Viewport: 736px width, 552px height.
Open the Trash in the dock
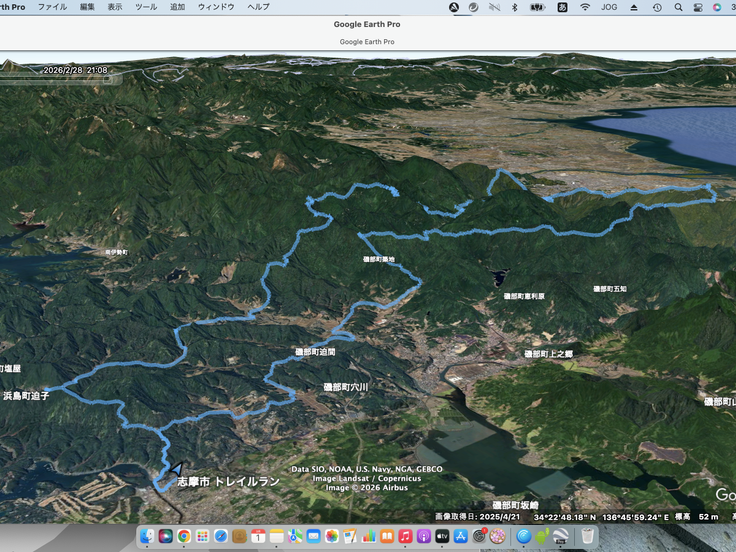pyautogui.click(x=588, y=537)
